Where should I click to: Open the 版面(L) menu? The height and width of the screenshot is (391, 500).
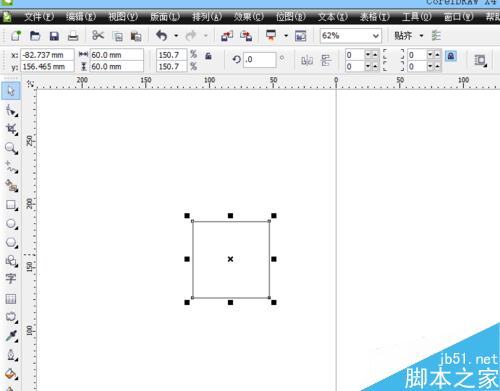click(165, 16)
